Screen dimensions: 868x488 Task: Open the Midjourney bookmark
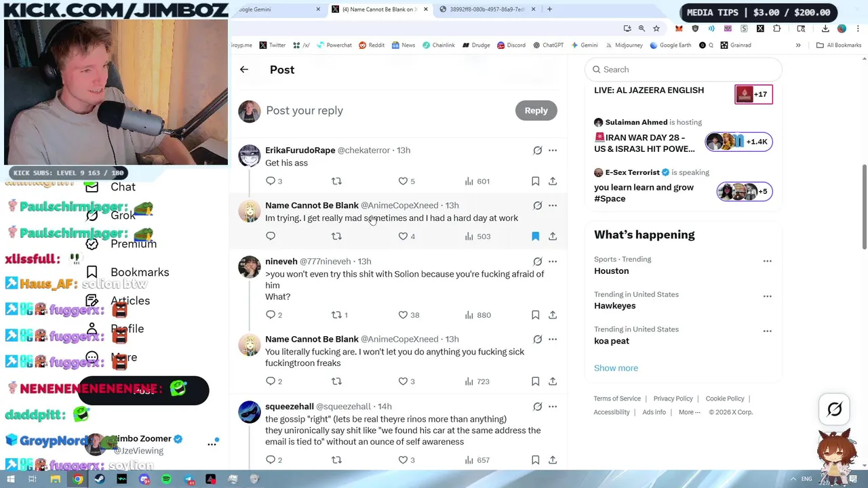tap(624, 45)
